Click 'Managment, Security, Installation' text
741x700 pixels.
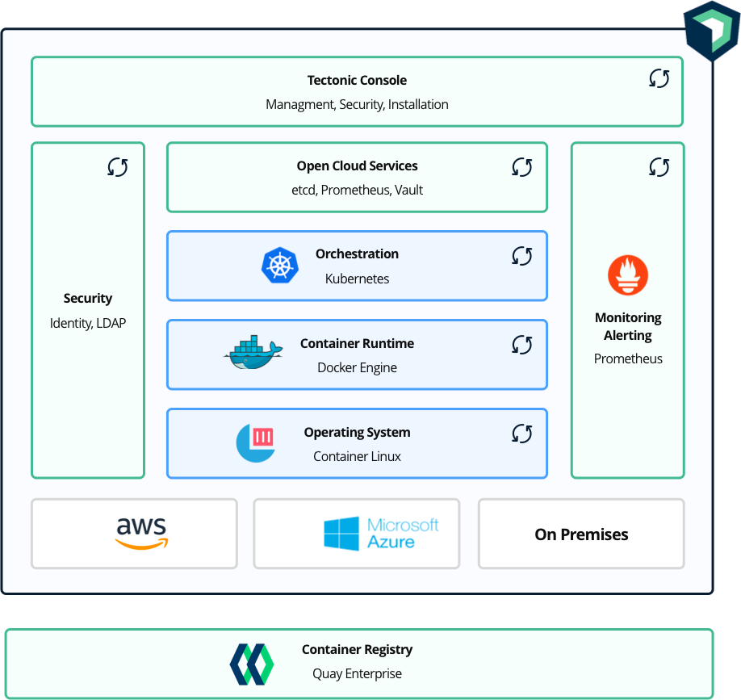357,104
